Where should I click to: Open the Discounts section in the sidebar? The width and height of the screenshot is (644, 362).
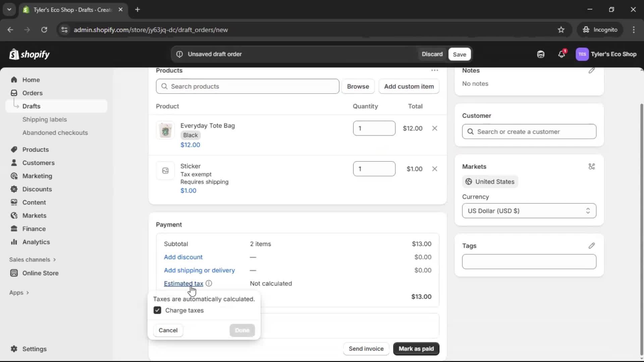37,189
